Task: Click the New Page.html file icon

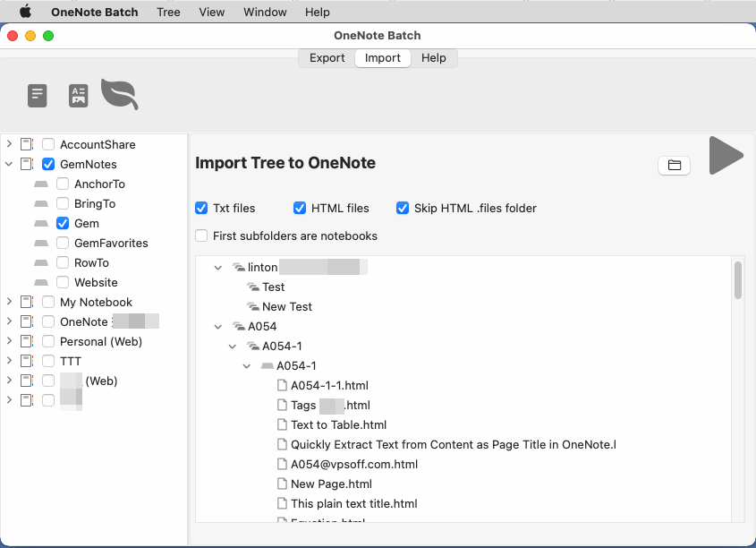Action: point(282,484)
